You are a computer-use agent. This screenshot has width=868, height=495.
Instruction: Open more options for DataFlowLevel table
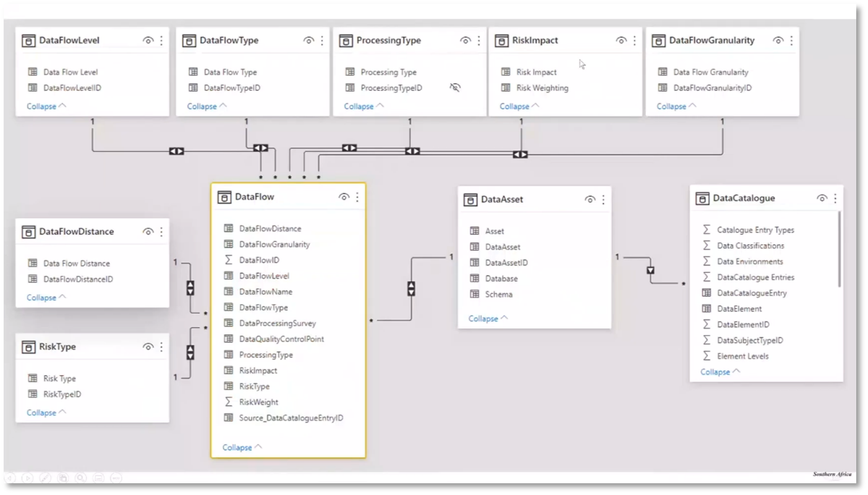pyautogui.click(x=161, y=41)
